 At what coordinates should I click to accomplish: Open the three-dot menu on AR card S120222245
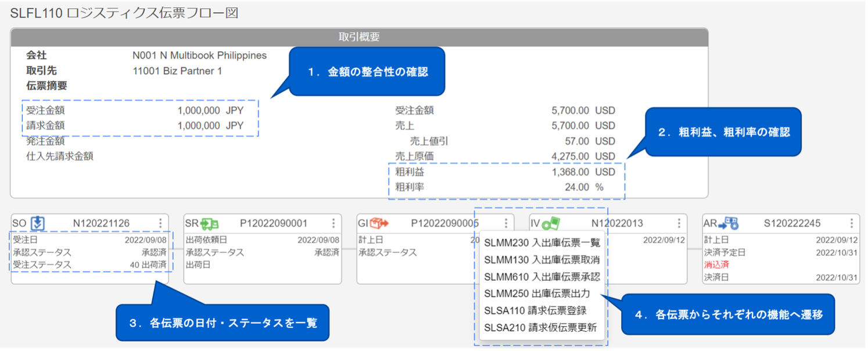point(851,222)
